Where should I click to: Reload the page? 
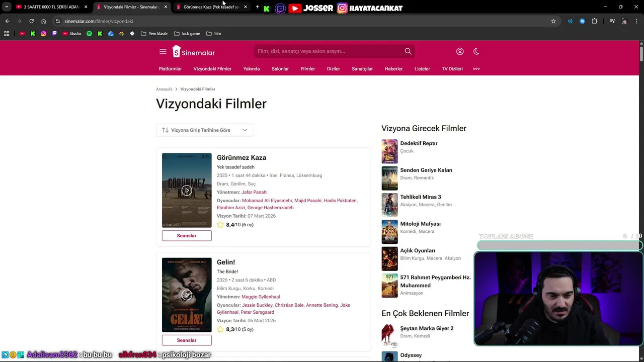click(31, 21)
